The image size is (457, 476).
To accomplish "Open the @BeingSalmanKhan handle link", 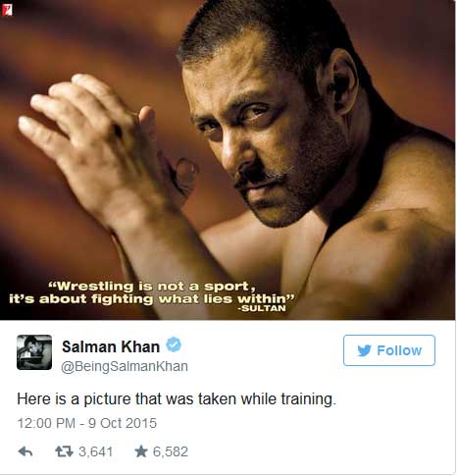I will coord(125,366).
